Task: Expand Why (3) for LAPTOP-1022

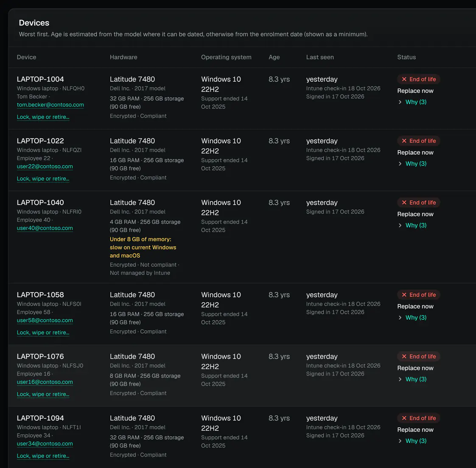Action: click(412, 164)
